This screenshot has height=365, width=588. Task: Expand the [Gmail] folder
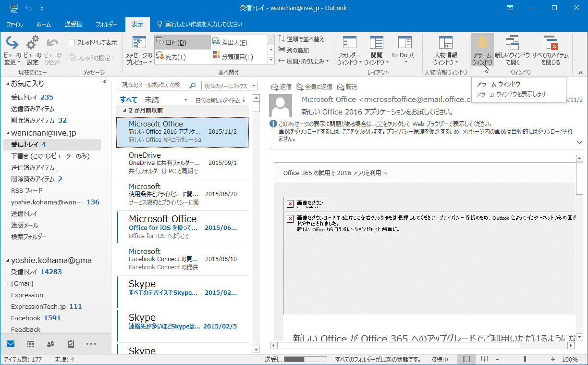7,284
